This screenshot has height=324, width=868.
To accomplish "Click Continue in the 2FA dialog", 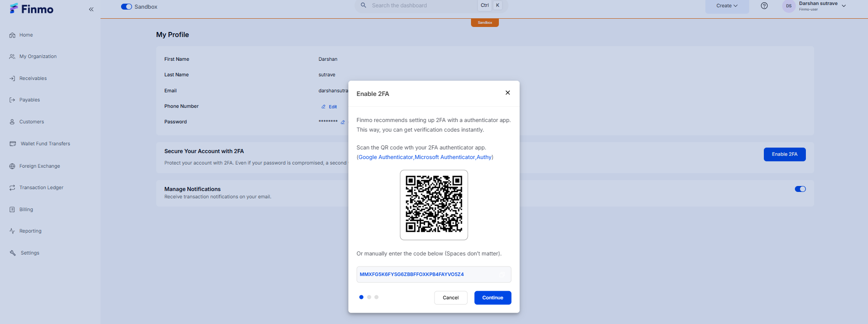I will click(492, 298).
